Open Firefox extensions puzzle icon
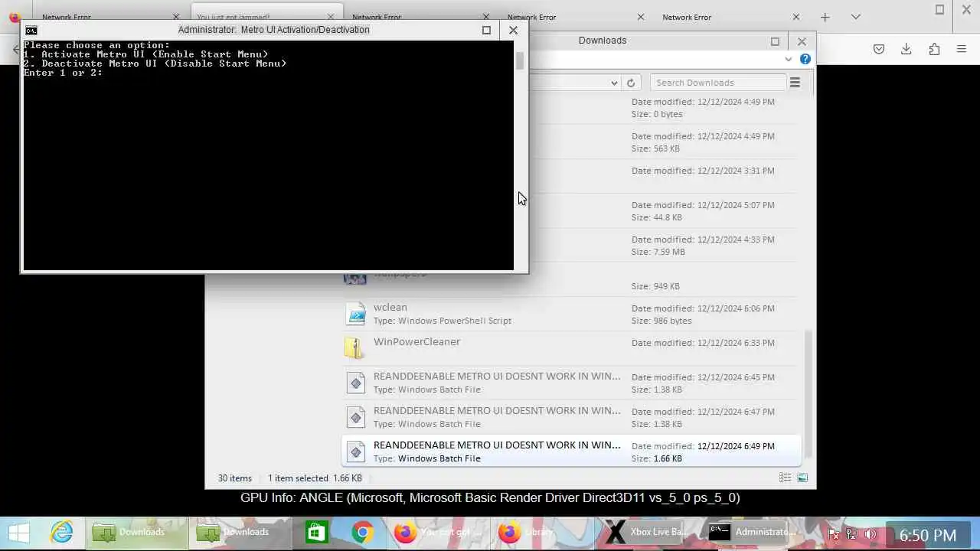Viewport: 980px width, 551px height. pyautogui.click(x=934, y=49)
